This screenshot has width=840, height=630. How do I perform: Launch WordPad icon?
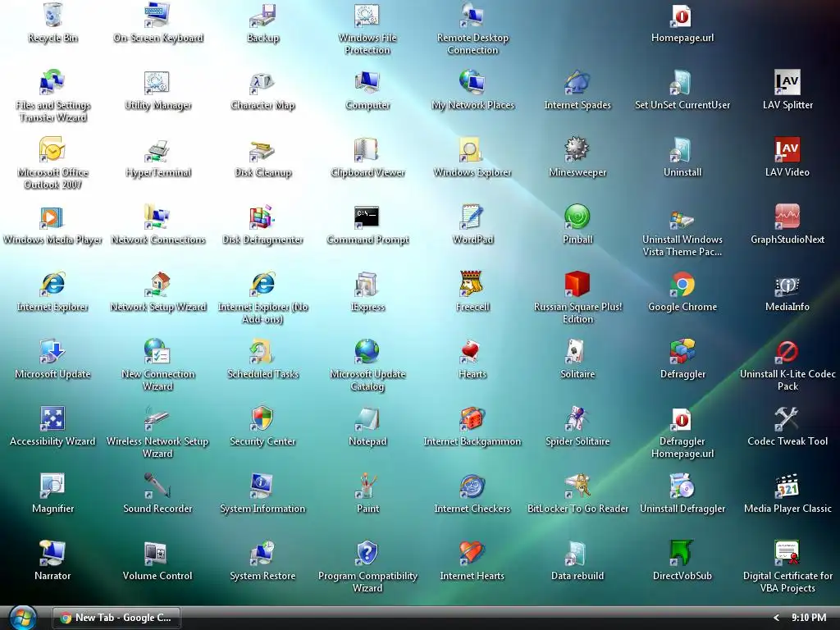pyautogui.click(x=472, y=217)
